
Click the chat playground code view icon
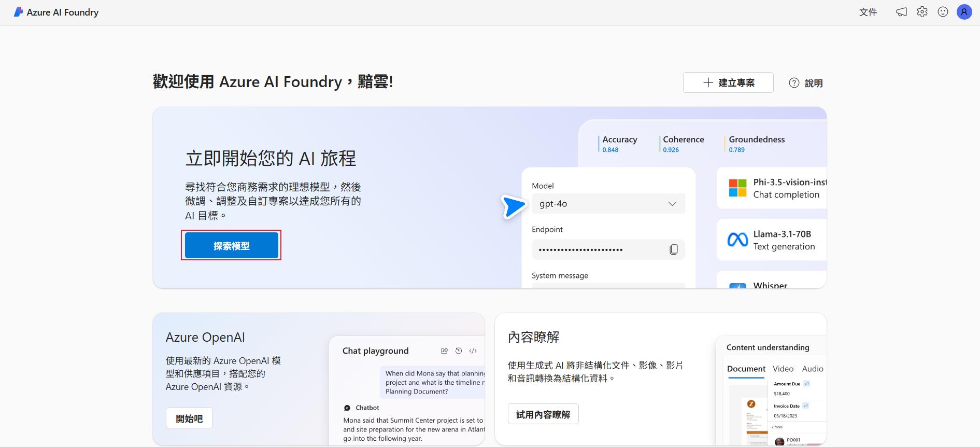pyautogui.click(x=473, y=351)
